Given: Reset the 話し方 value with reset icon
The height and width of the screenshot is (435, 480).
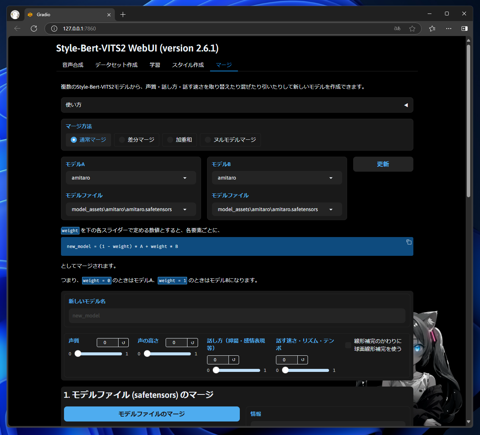Looking at the screenshot, I should click(234, 360).
